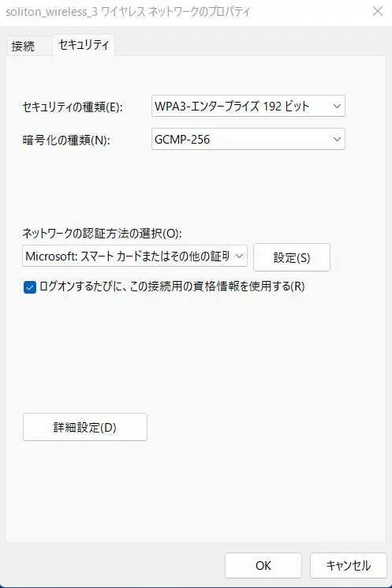Click the ネットワークの認証方法の選択(O) label
The height and width of the screenshot is (588, 392).
(x=102, y=234)
